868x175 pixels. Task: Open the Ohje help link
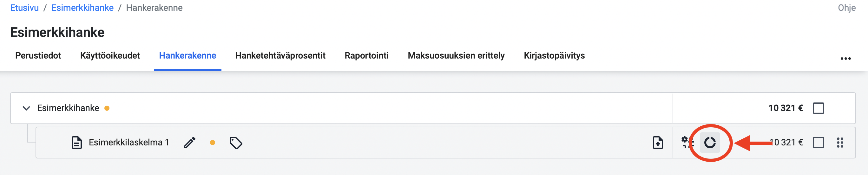(846, 8)
